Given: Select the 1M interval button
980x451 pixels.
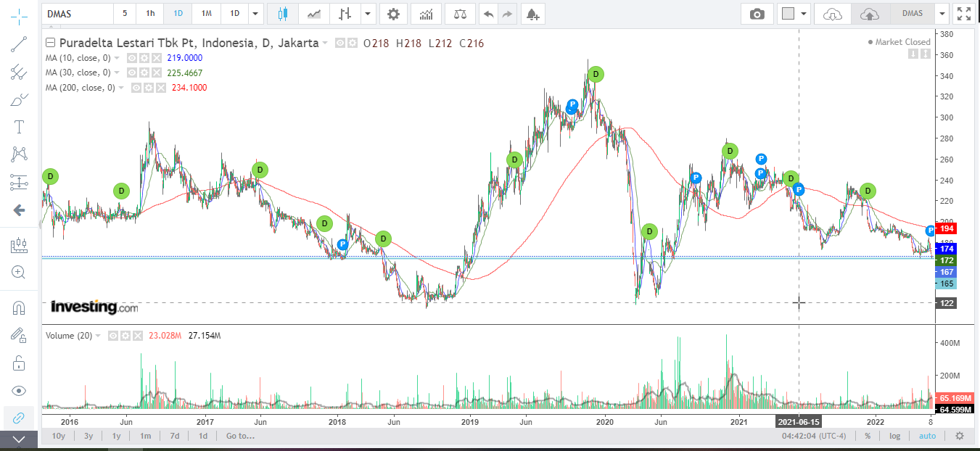Looking at the screenshot, I should pos(207,13).
